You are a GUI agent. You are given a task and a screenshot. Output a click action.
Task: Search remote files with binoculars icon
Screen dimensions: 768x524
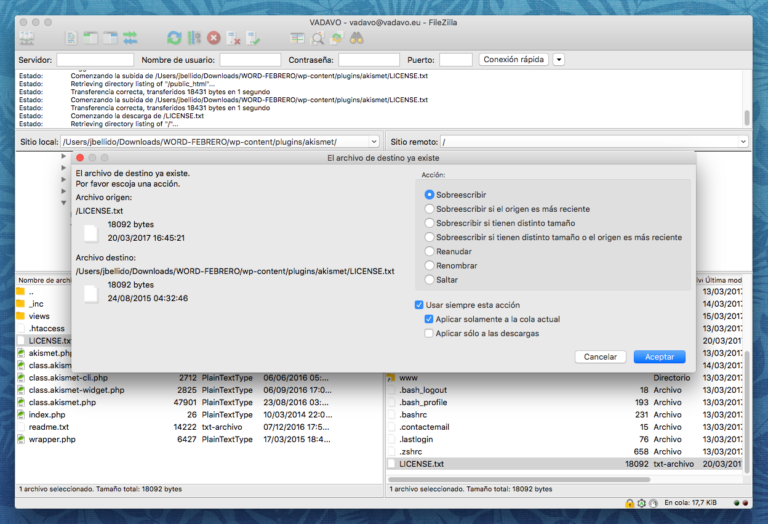click(357, 38)
